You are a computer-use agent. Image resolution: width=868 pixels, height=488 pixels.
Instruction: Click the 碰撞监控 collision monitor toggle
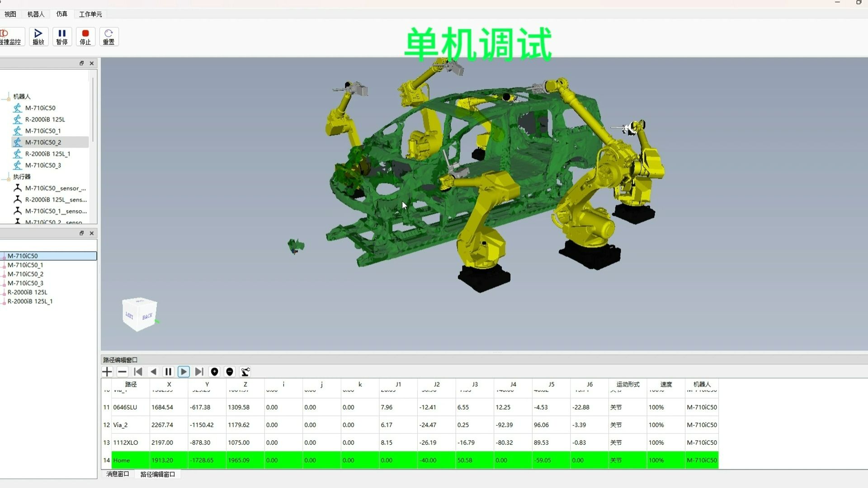(x=10, y=37)
